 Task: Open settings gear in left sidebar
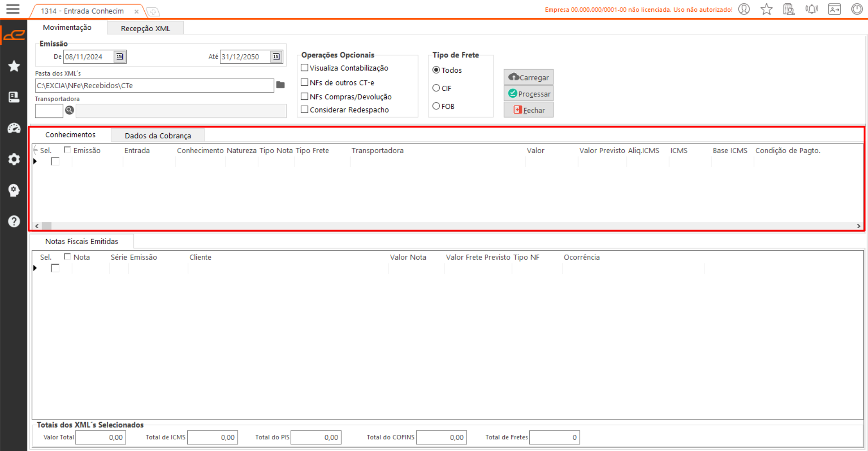tap(14, 159)
